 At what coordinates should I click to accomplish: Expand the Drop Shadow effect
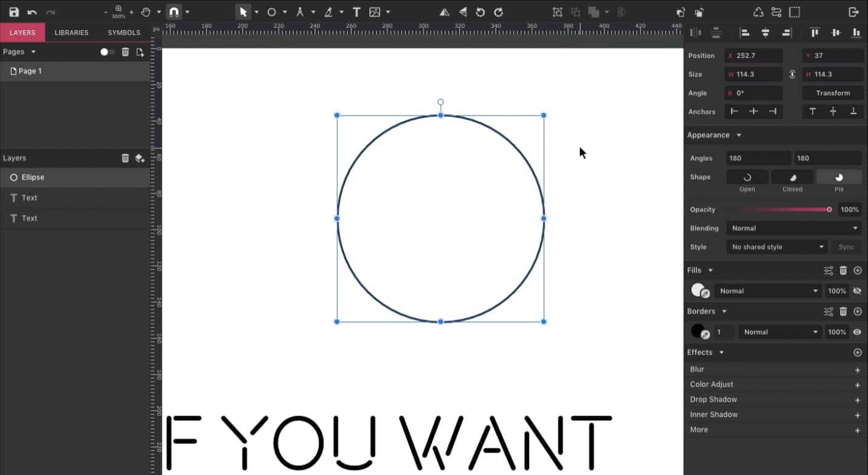858,399
